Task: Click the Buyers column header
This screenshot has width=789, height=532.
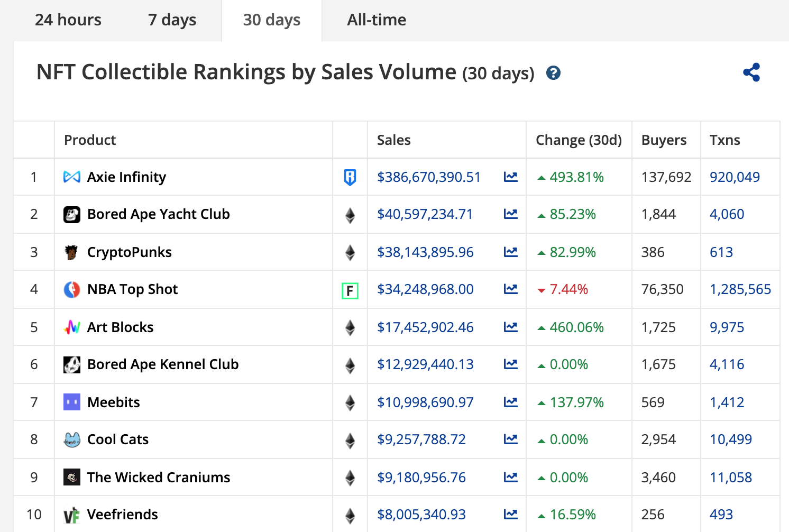Action: coord(664,140)
